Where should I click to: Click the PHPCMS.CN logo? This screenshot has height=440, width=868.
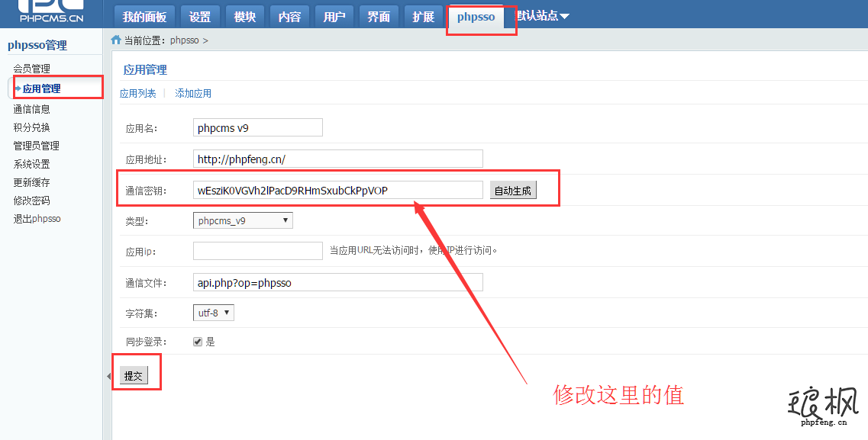51,11
